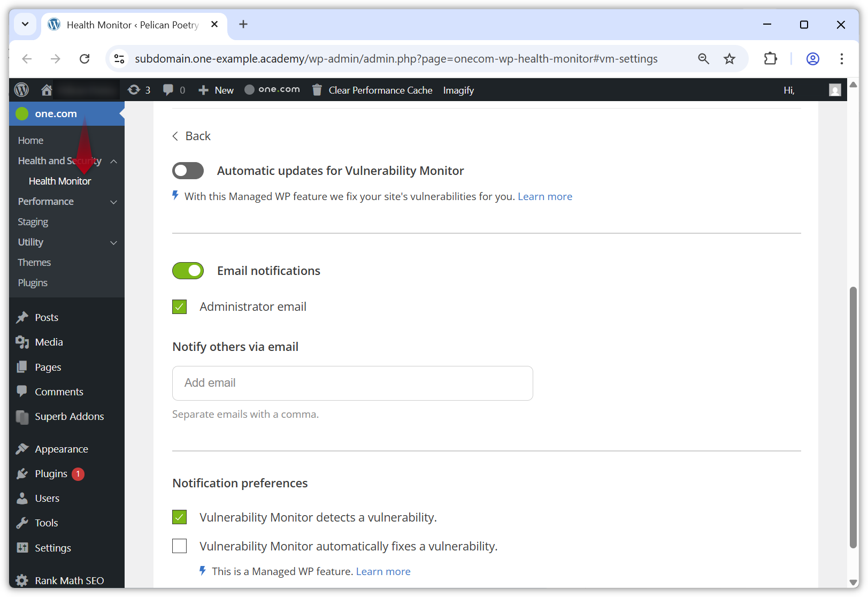Open the site via the home icon
Viewport: 868px width, 597px height.
[47, 89]
